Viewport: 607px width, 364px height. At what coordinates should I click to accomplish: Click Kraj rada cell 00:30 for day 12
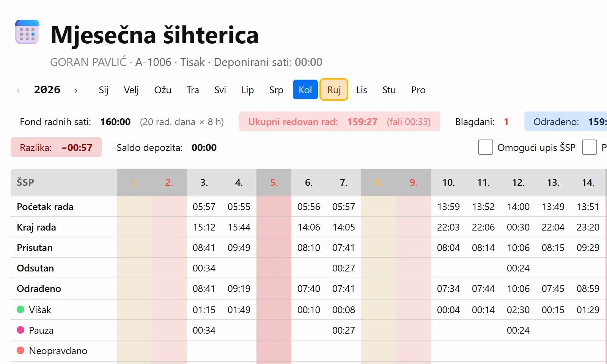(x=518, y=227)
